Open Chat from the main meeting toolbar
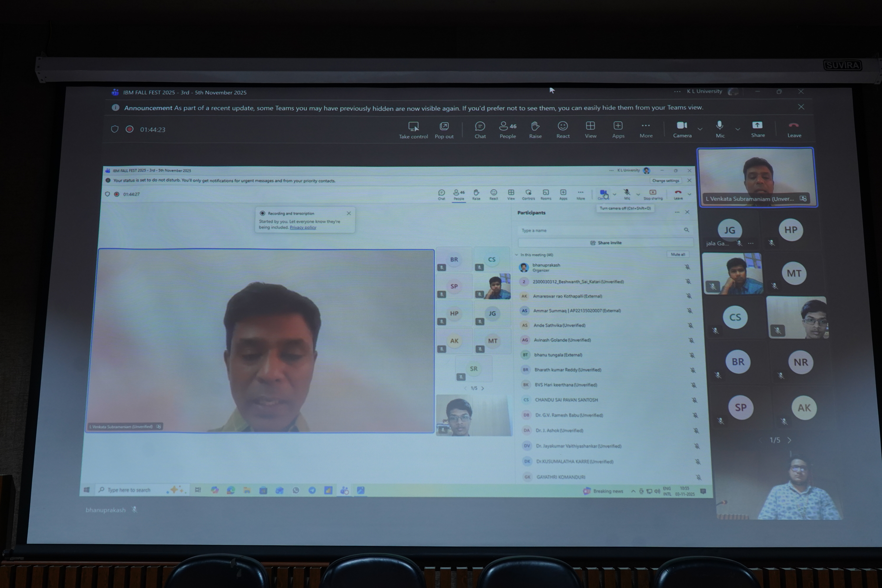The image size is (882, 588). point(480,130)
